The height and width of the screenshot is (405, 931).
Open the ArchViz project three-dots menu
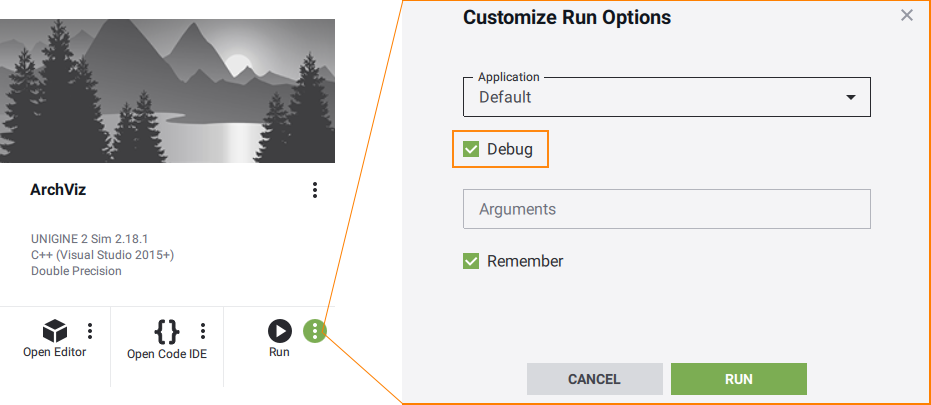point(315,190)
